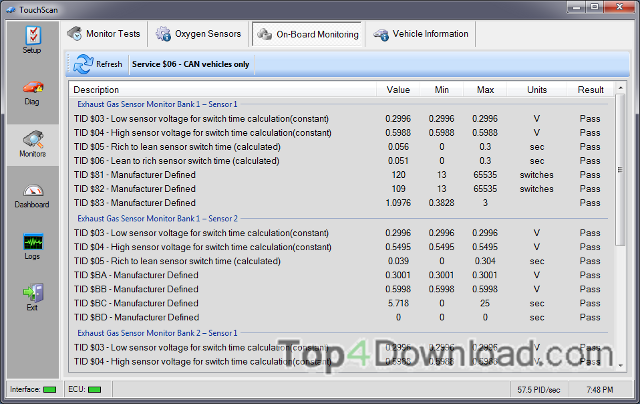Screen dimensions: 640x404
Task: Select TID $04 row with value 0.5495
Action: click(x=341, y=247)
